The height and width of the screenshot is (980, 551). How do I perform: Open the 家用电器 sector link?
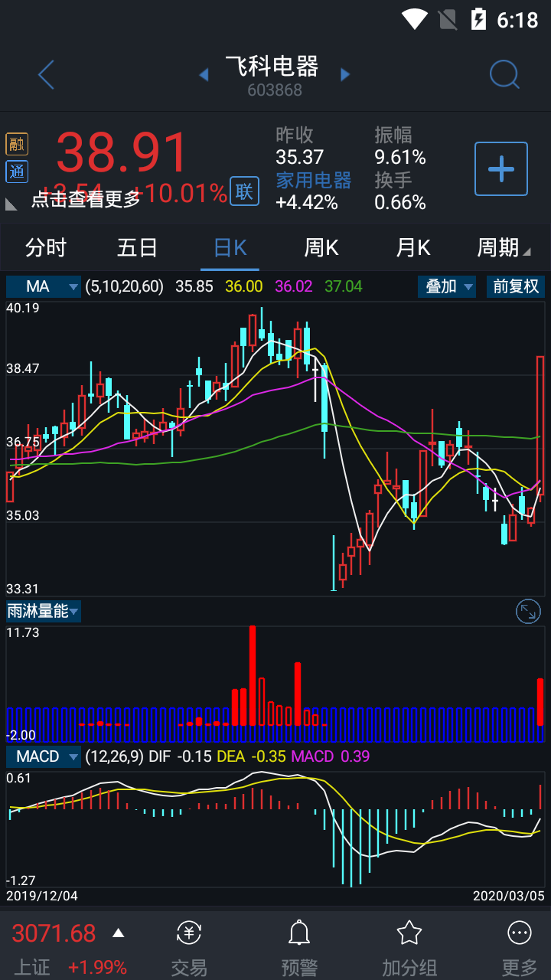tap(314, 181)
